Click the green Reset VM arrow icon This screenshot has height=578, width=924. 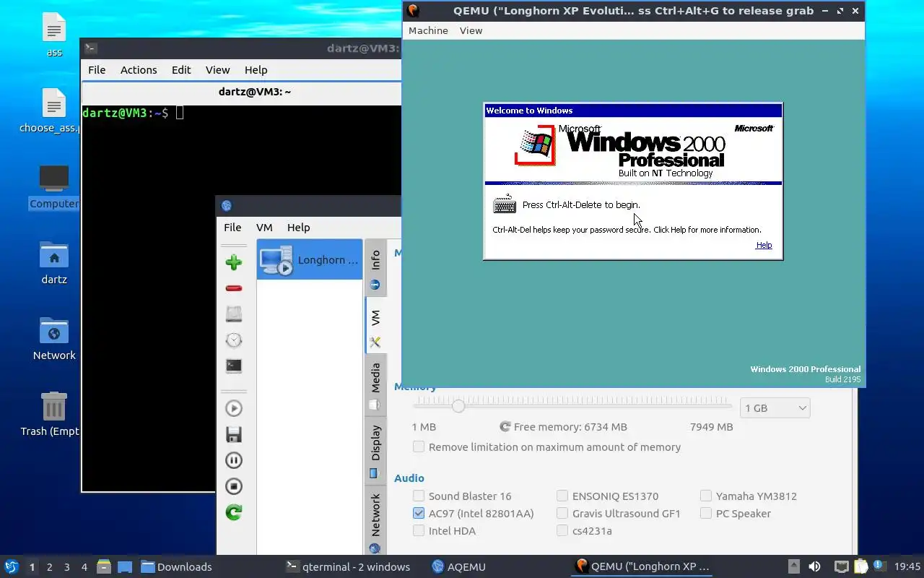(233, 512)
